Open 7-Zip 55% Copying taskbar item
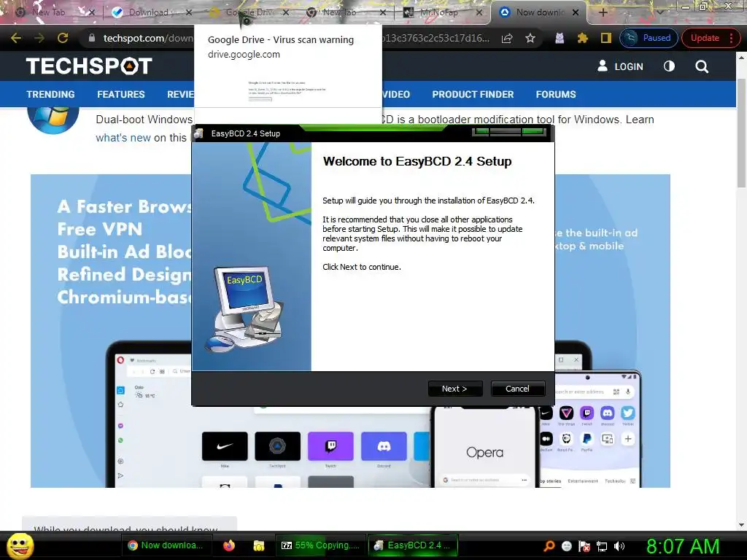Viewport: 747px width, 560px height. [x=320, y=545]
